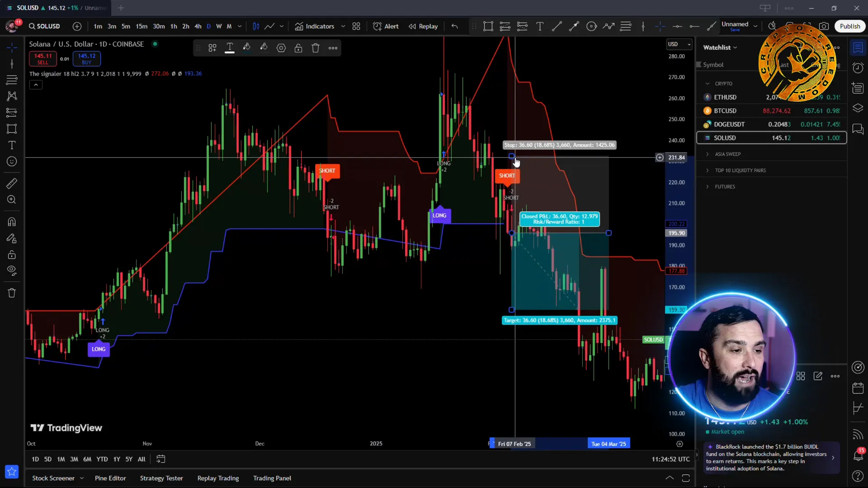Hide all drawings with eye icon
The width and height of the screenshot is (868, 488).
pos(12,271)
